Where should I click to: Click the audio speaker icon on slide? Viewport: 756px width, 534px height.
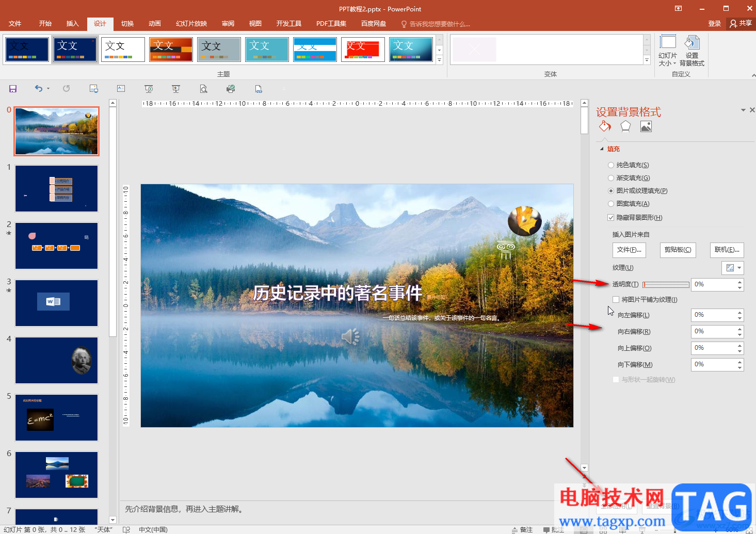tap(350, 336)
